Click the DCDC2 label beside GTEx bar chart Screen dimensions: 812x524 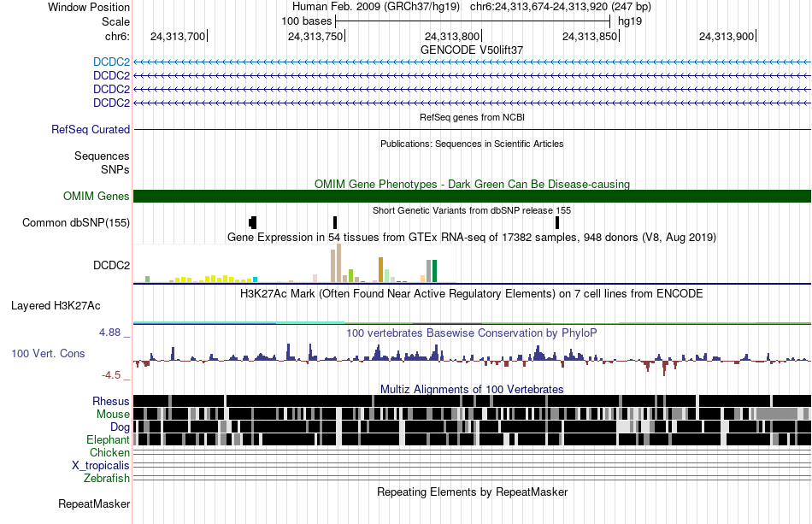(111, 265)
